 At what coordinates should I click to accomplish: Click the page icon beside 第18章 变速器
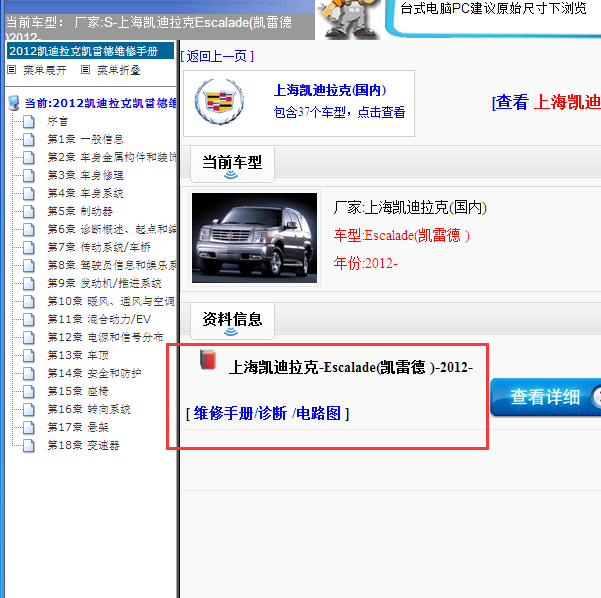(x=29, y=446)
